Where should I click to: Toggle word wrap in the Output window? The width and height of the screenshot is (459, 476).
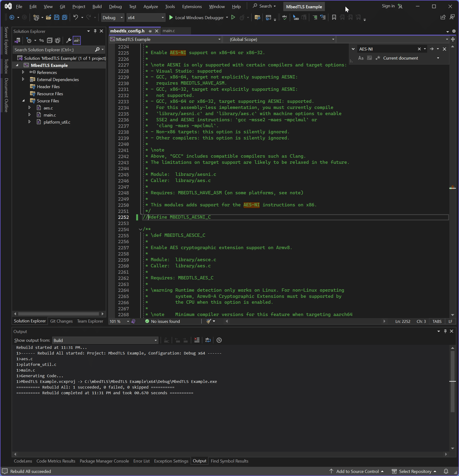coord(208,340)
